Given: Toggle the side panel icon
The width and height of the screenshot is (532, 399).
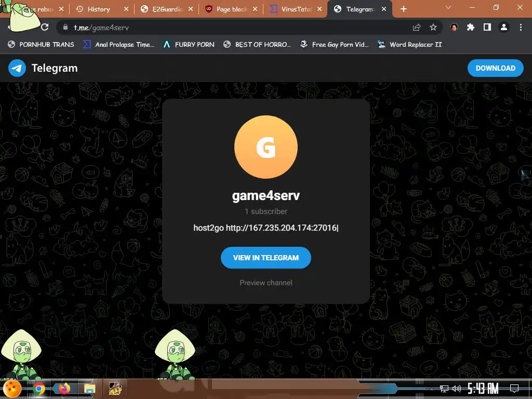Looking at the screenshot, I should [487, 27].
